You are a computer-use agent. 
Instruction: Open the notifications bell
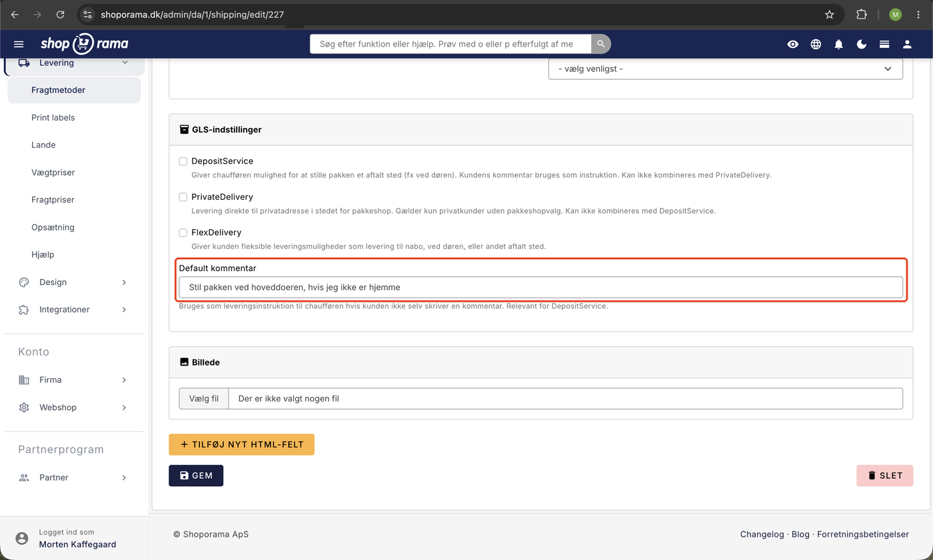tap(838, 44)
